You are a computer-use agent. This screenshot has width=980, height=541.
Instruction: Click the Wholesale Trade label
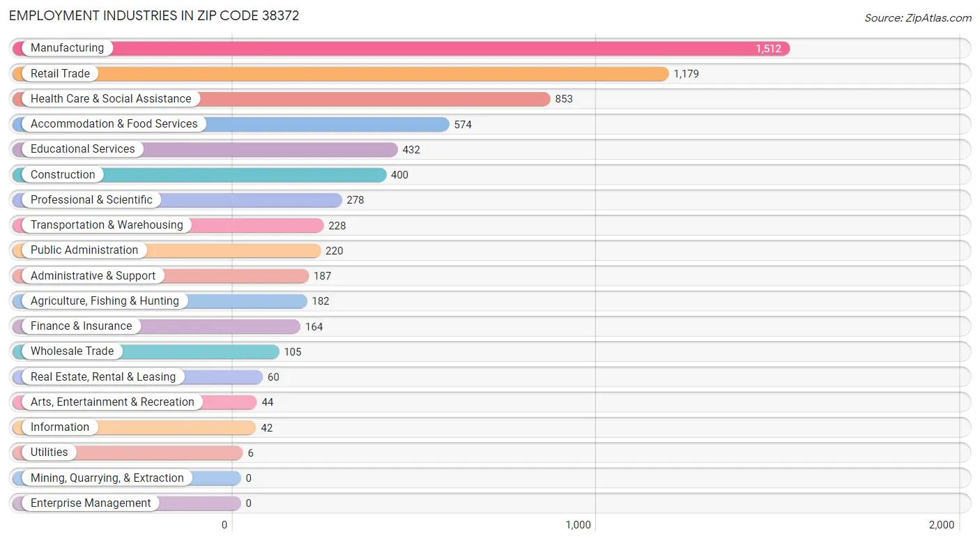[72, 351]
